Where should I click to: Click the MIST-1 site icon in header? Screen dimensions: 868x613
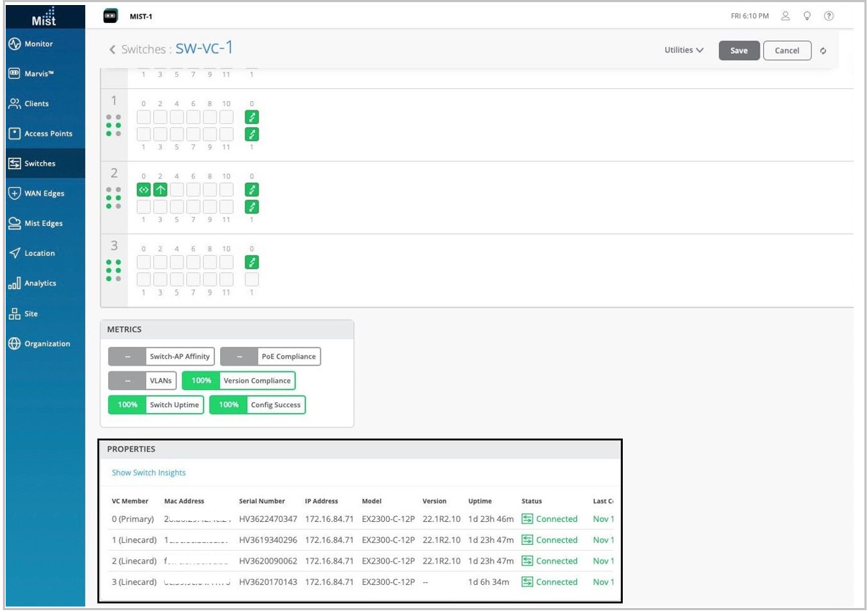pyautogui.click(x=110, y=16)
